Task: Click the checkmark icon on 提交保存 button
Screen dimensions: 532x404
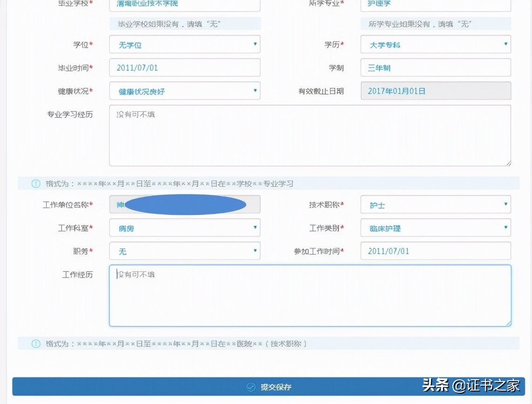Action: point(251,387)
